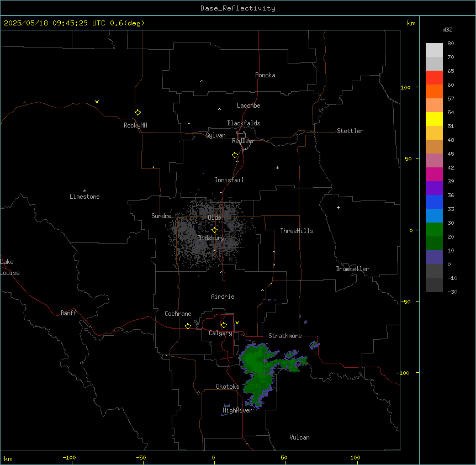The width and height of the screenshot is (476, 465).
Task: Click the yellow diamond marker south of RedDeer
Action: pos(235,155)
